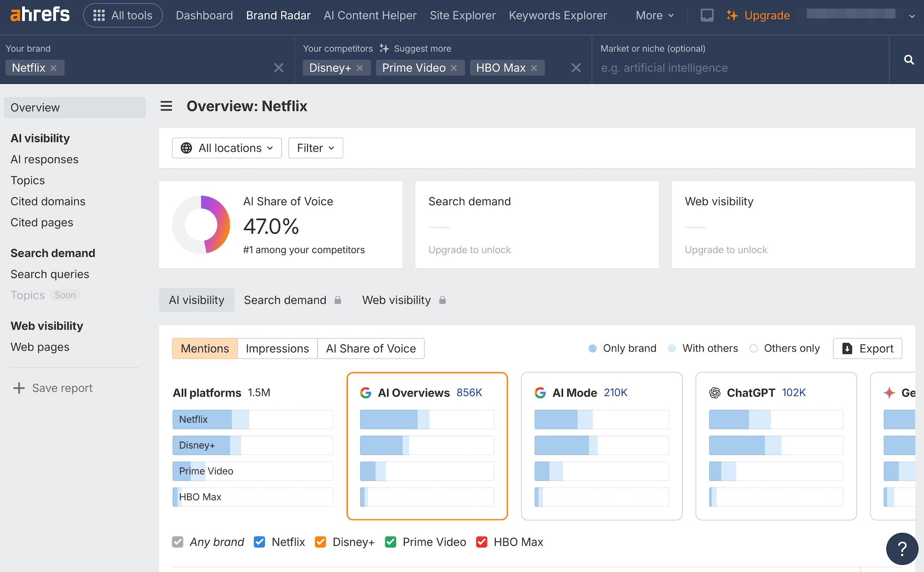The height and width of the screenshot is (572, 924).
Task: Open Cited domains
Action: [48, 201]
